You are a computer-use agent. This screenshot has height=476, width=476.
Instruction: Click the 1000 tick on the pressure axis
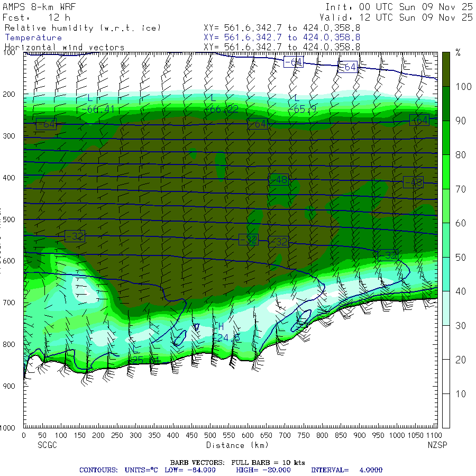pos(7,428)
